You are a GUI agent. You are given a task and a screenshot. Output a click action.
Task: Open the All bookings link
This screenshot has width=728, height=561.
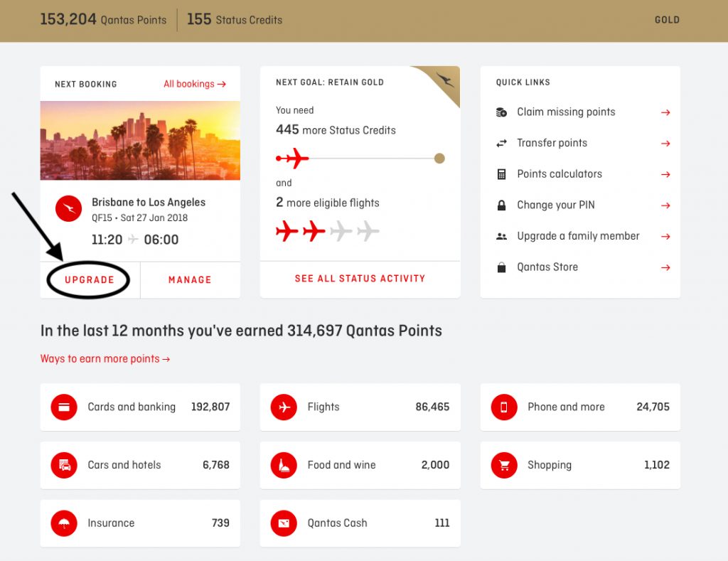pos(195,84)
